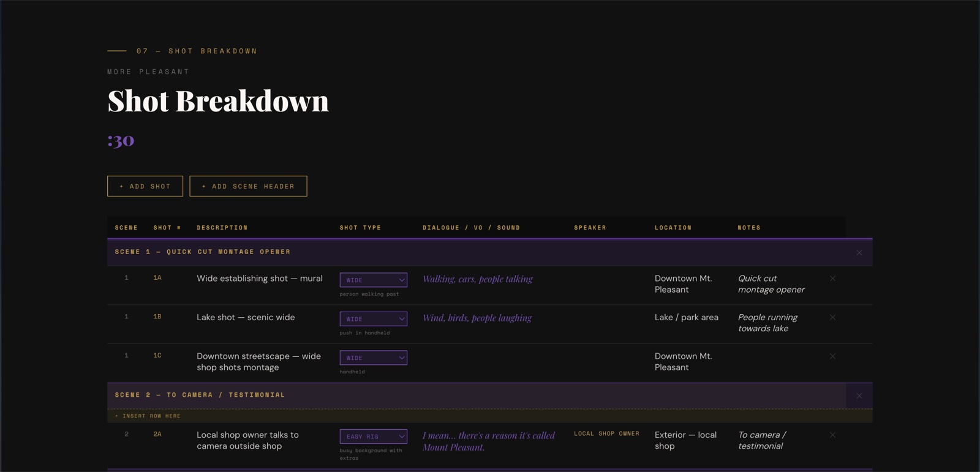Screen dimensions: 980x472
Task: Open shot type dropdown for shot 1B
Action: [x=373, y=319]
